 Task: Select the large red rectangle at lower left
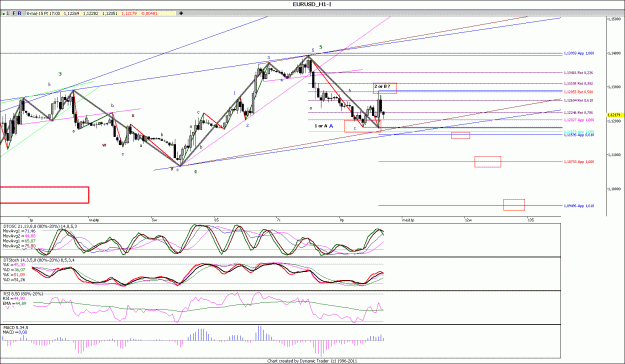point(44,195)
